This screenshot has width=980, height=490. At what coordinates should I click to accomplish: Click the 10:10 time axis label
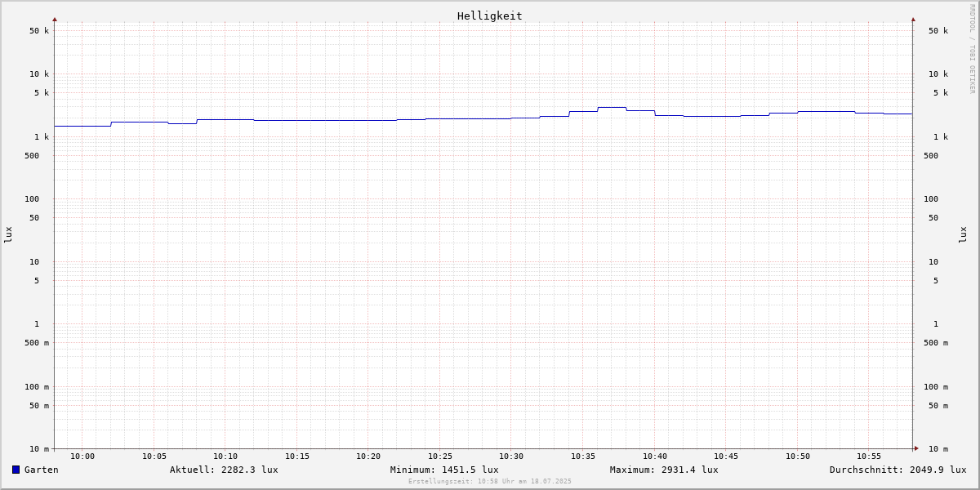coord(225,457)
